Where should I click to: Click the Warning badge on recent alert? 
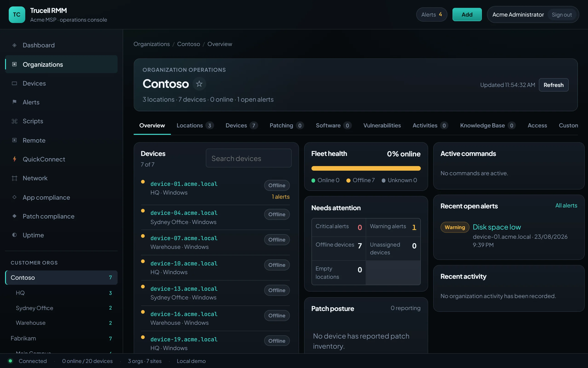click(455, 227)
